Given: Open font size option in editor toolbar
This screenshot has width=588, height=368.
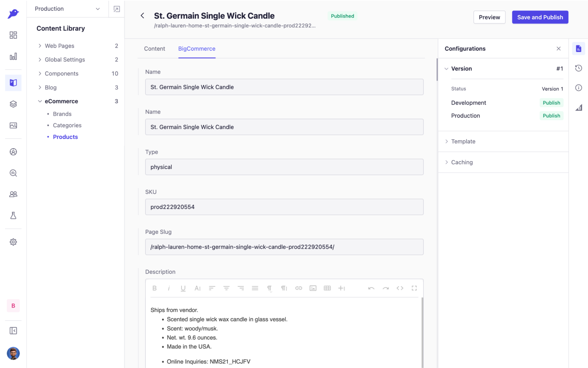Looking at the screenshot, I should (197, 288).
